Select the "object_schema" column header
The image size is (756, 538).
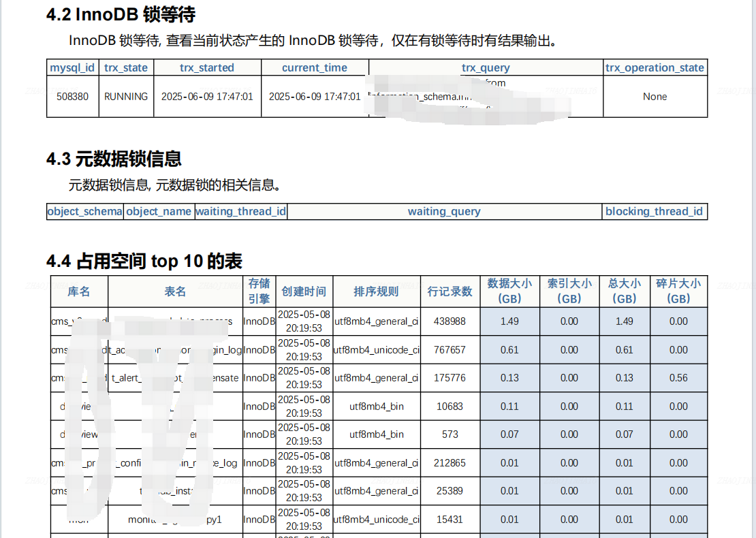[x=85, y=211]
